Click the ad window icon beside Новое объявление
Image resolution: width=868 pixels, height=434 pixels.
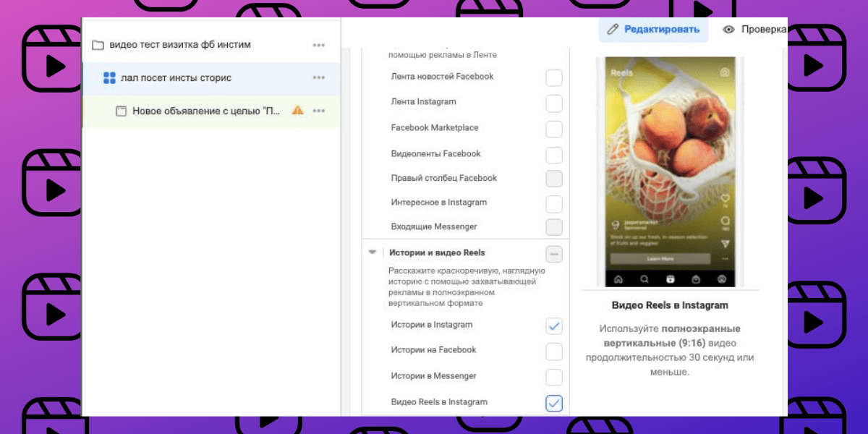pos(122,111)
